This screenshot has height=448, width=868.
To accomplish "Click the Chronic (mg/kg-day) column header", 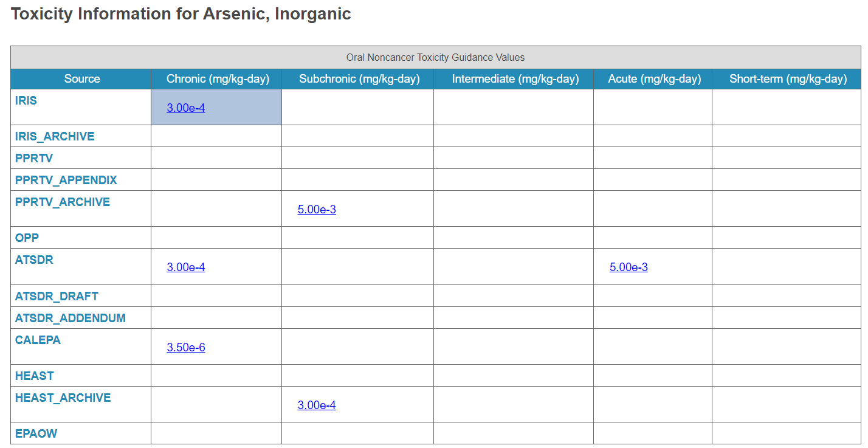I will (x=216, y=79).
